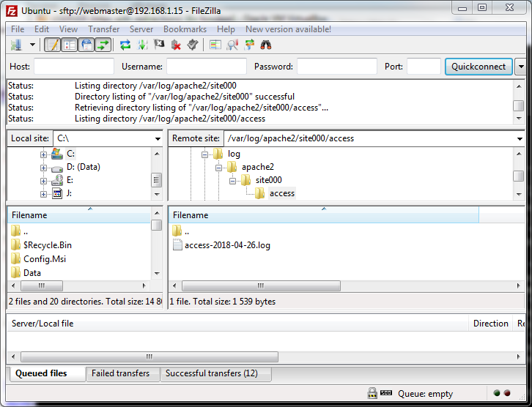
Task: Toggle processing of the transfer queue
Action: [x=142, y=45]
